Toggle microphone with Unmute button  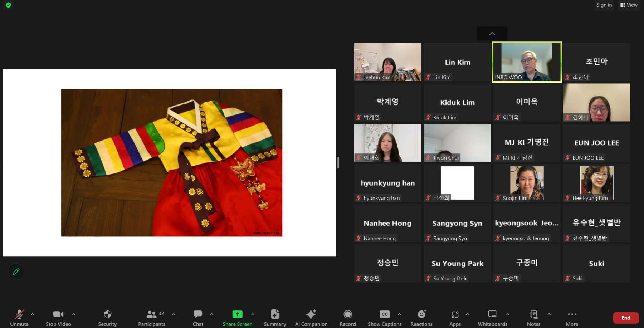(x=19, y=317)
